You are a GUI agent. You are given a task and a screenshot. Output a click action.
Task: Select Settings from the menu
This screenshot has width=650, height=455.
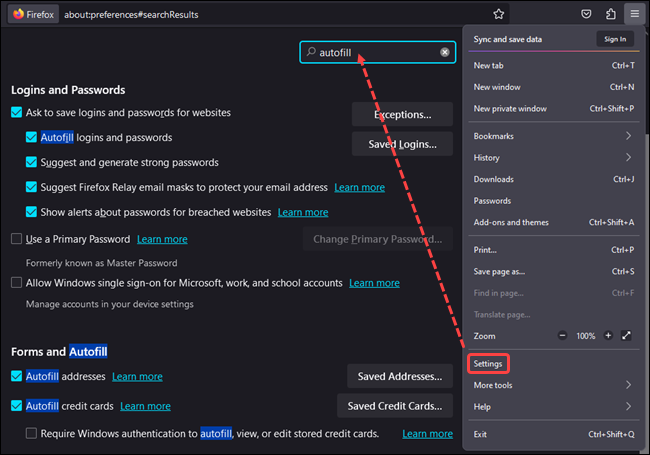[x=488, y=363]
